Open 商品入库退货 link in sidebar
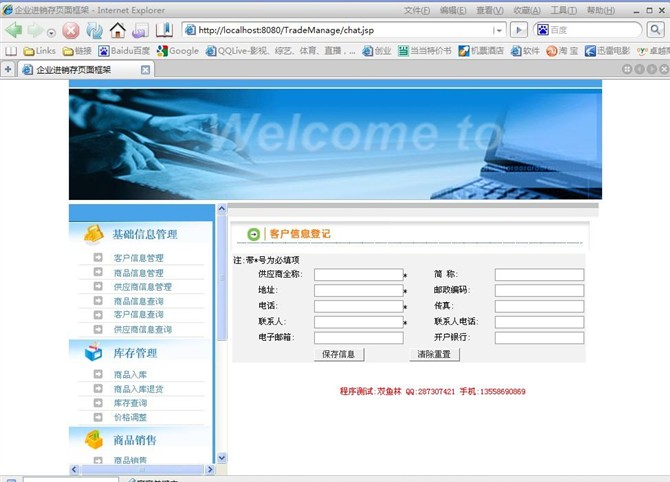670x482 pixels. pos(138,389)
